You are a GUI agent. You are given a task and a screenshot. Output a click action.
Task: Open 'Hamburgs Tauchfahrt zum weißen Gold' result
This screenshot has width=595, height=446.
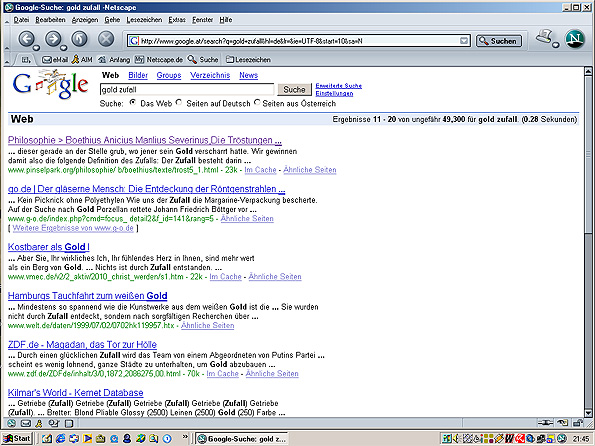point(88,296)
